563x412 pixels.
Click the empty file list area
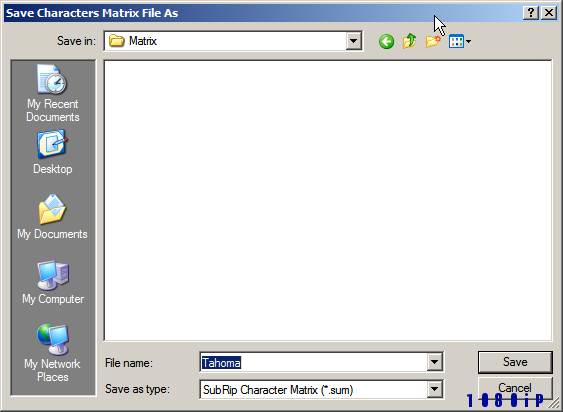[x=328, y=200]
